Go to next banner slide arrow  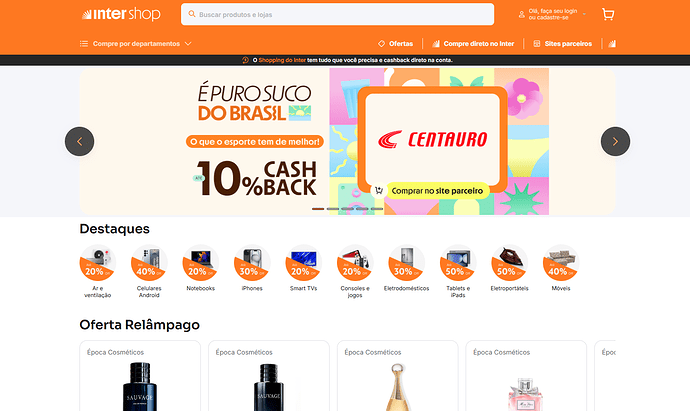tap(615, 141)
